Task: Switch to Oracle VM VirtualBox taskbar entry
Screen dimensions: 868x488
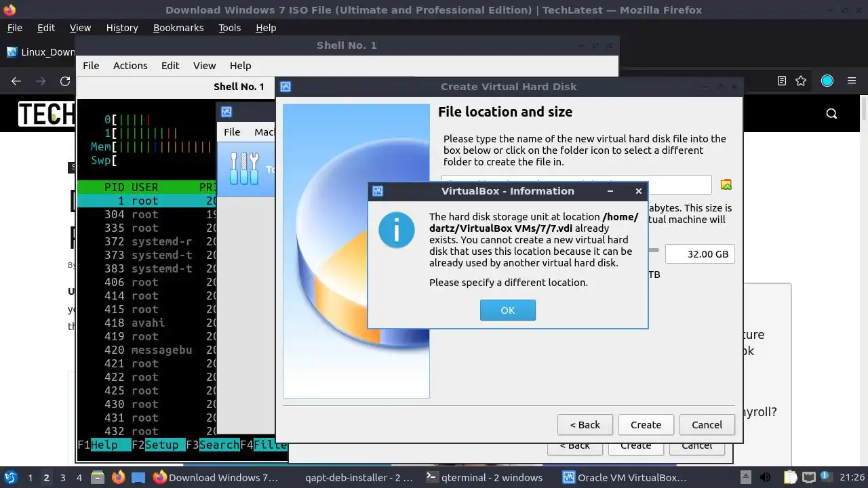Action: coord(625,478)
